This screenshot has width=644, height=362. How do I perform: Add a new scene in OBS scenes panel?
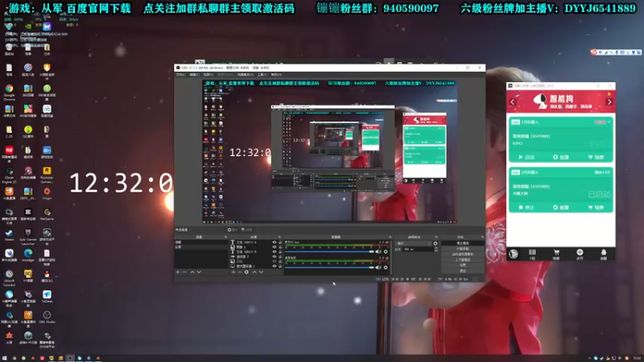click(x=178, y=272)
